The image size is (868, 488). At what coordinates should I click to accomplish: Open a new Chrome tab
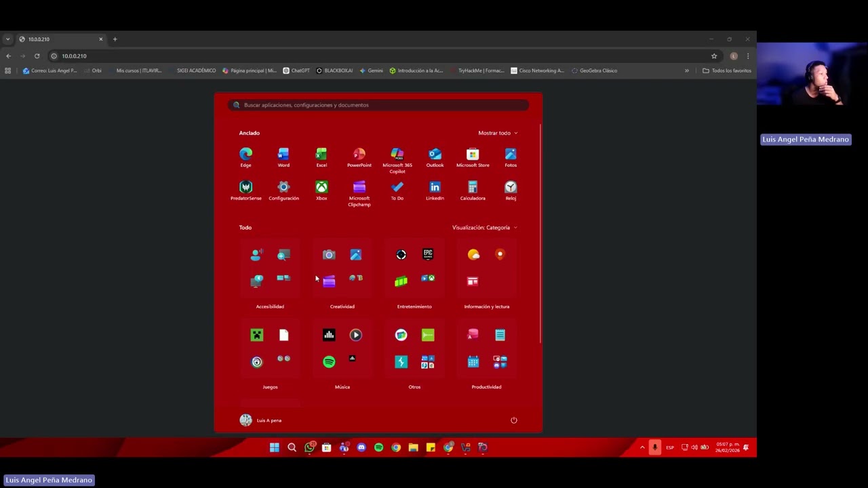(115, 39)
